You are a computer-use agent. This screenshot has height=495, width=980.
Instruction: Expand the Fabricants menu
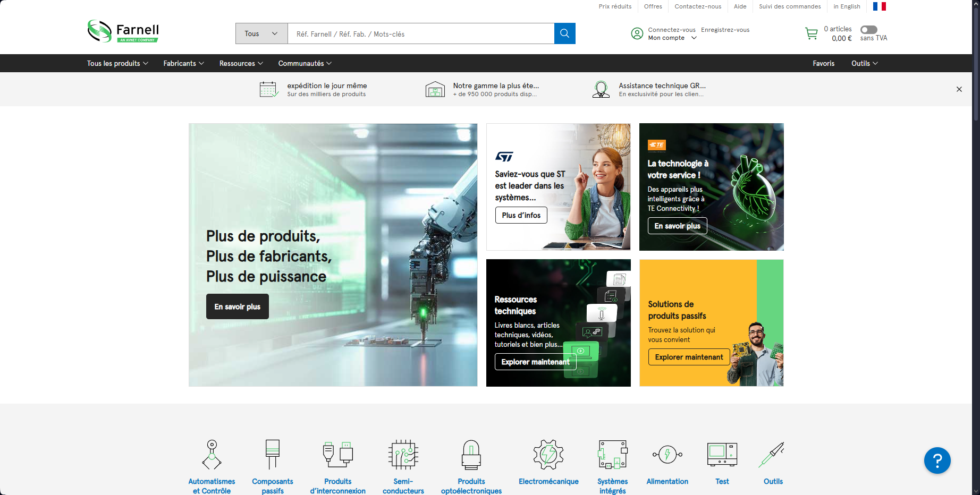183,63
